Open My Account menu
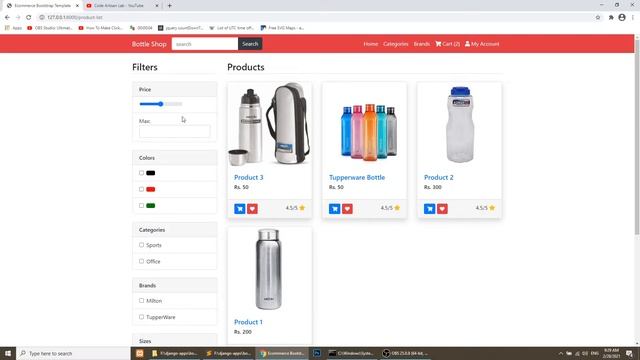Viewport: 640px width, 360px height. click(482, 44)
